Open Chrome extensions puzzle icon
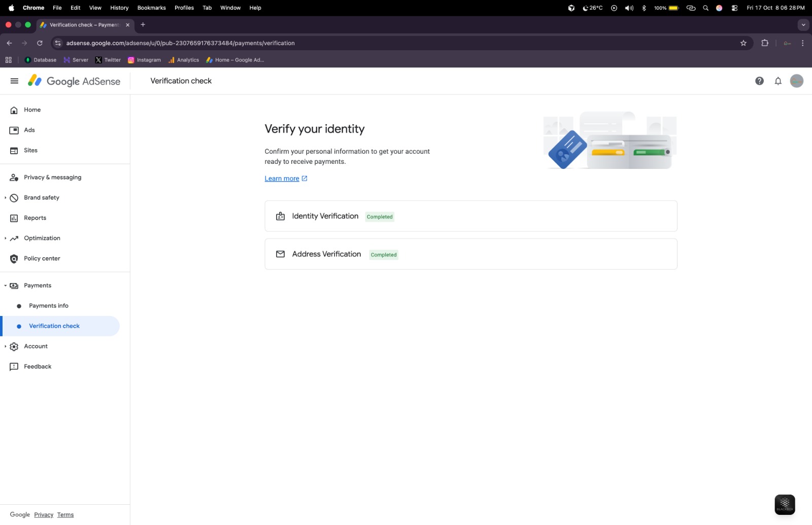 (x=765, y=43)
